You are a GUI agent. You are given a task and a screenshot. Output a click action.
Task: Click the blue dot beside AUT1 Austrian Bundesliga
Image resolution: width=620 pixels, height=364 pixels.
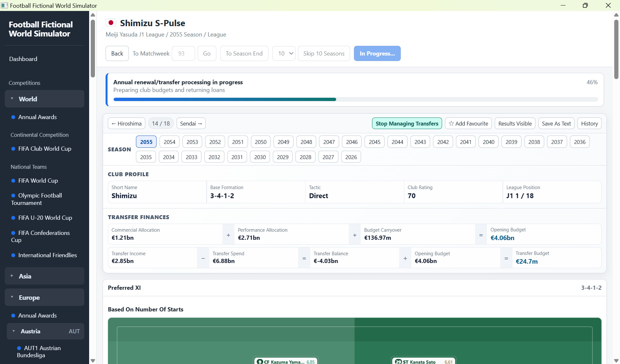(x=19, y=348)
